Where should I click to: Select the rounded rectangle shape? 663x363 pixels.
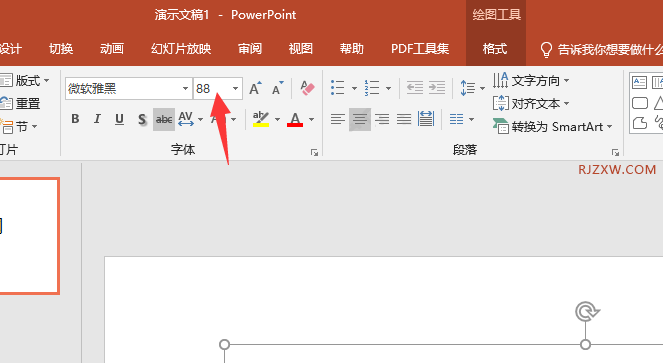click(x=639, y=103)
